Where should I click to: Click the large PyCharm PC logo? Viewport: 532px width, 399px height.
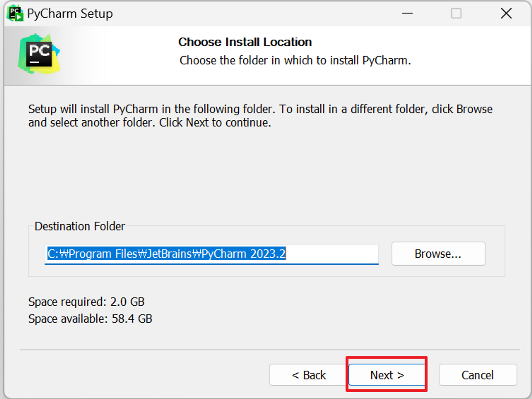[x=39, y=54]
